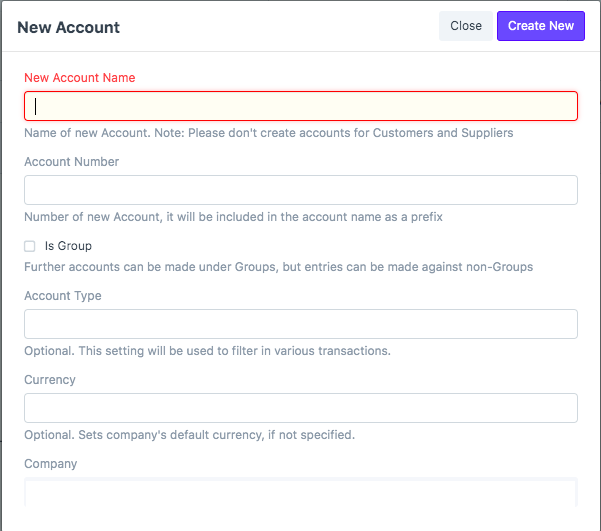
Task: Open the Currency selection field
Action: point(301,408)
